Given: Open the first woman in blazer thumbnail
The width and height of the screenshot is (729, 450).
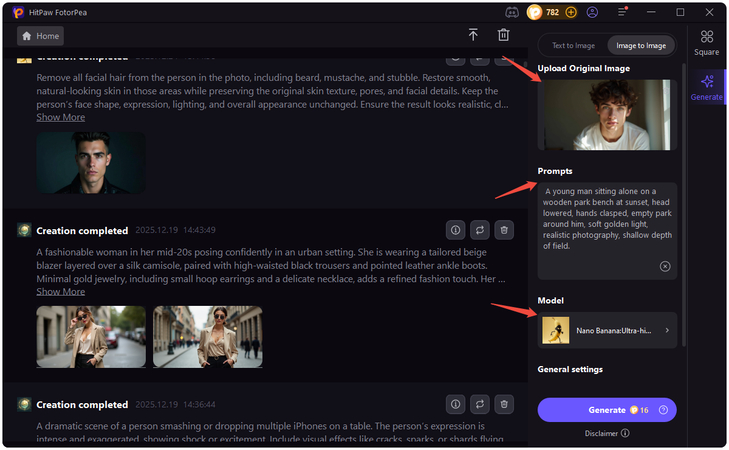Looking at the screenshot, I should (x=91, y=337).
